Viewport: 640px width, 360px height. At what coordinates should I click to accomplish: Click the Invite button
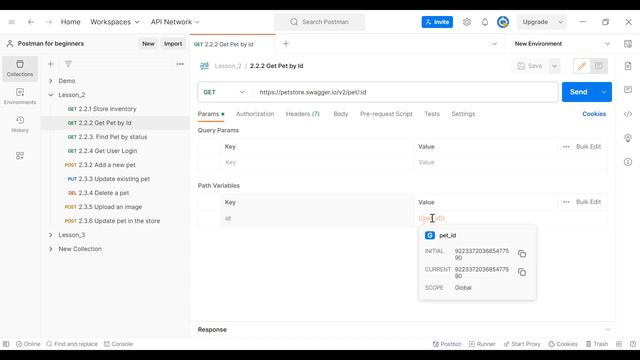click(437, 22)
